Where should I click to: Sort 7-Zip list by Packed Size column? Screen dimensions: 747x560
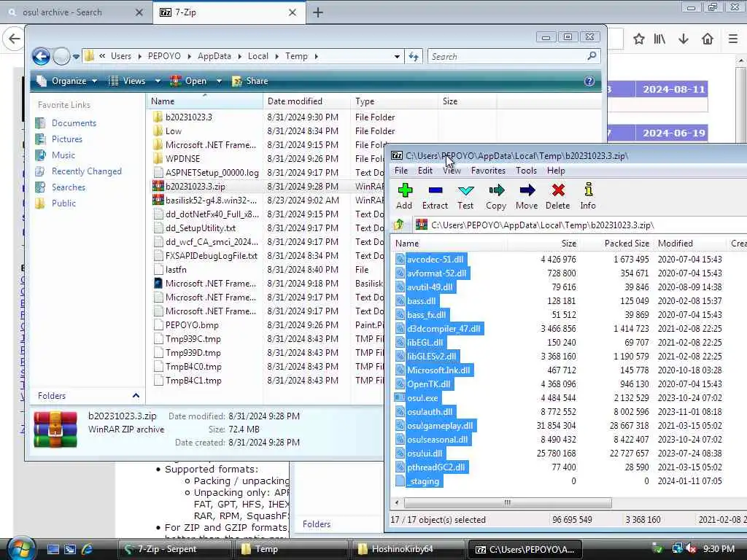coord(616,244)
